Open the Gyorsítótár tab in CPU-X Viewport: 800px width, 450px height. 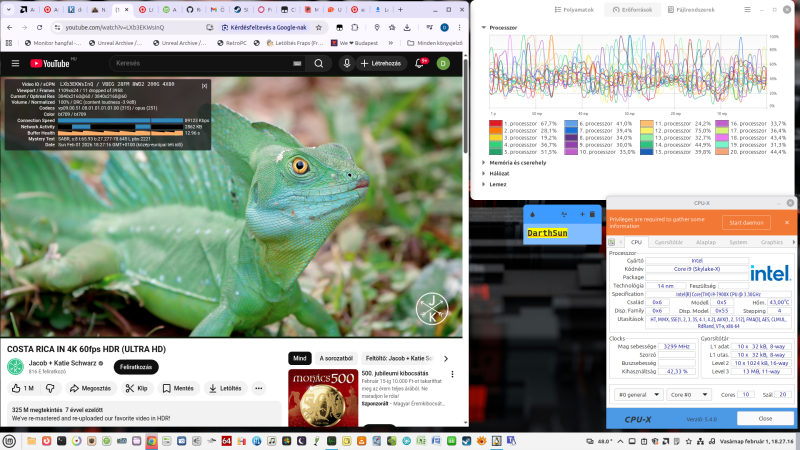coord(668,242)
